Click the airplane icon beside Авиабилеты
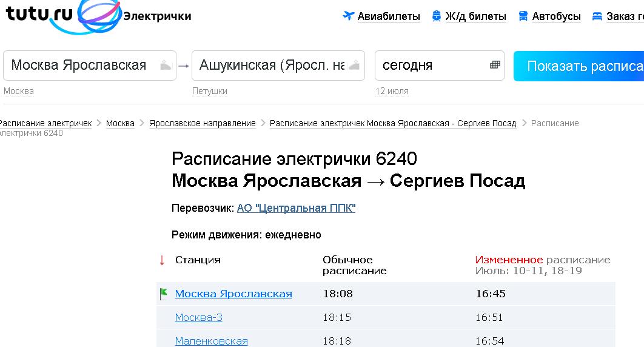Viewport: 644px width, 347px height. pyautogui.click(x=348, y=16)
